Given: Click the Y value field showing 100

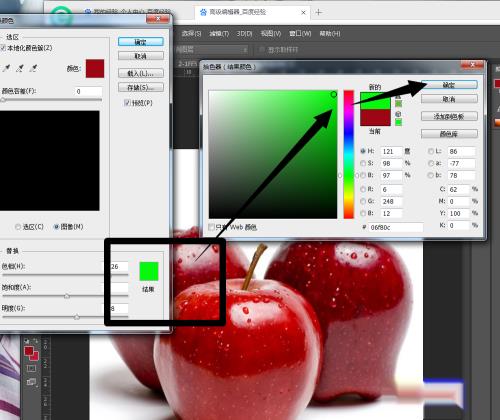Looking at the screenshot, I should (459, 213).
